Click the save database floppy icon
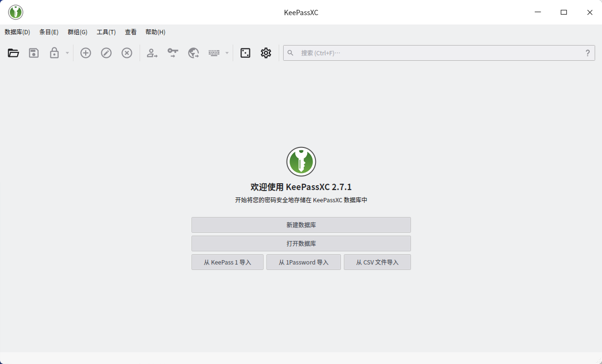The width and height of the screenshot is (602, 364). click(34, 53)
